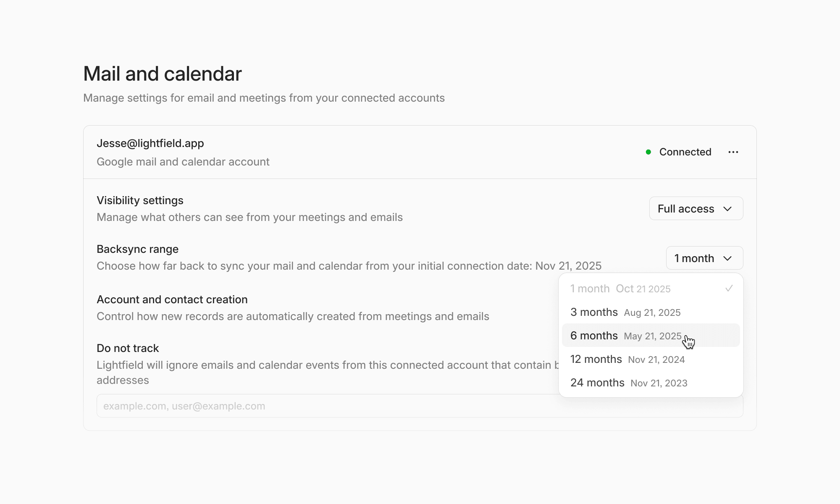Click the Mail and calendar page heading
Image resolution: width=840 pixels, height=504 pixels.
163,74
